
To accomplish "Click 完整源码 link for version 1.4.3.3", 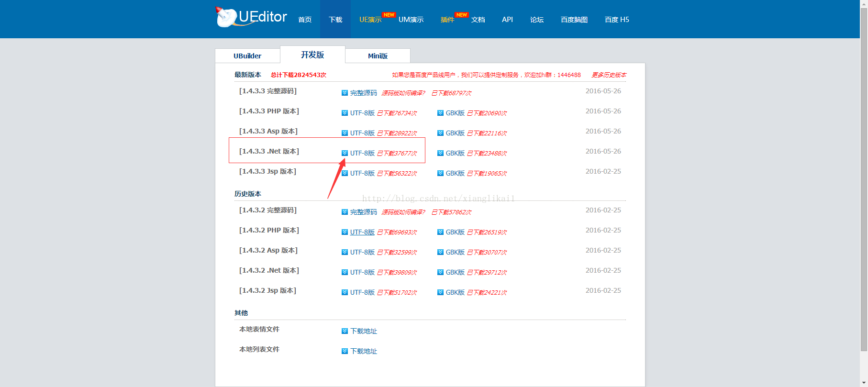I will (364, 93).
